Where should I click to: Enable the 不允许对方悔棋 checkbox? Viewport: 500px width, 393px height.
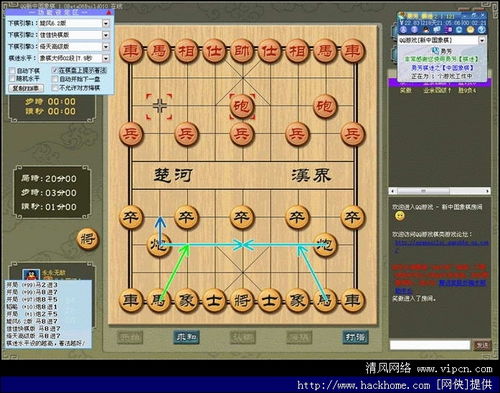coord(55,88)
